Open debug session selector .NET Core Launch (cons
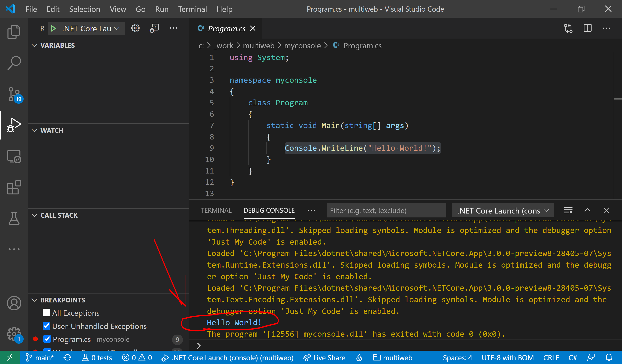This screenshot has height=364, width=622. pos(503,211)
